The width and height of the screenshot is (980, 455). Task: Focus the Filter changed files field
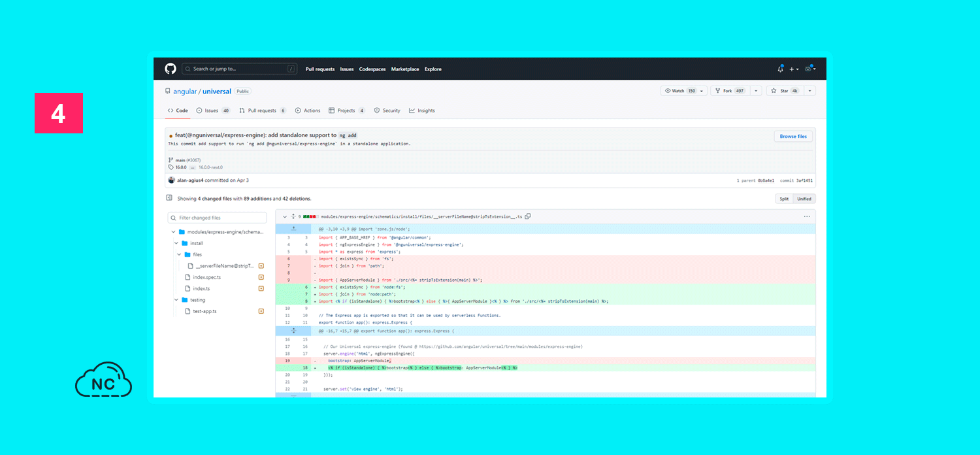tap(217, 218)
